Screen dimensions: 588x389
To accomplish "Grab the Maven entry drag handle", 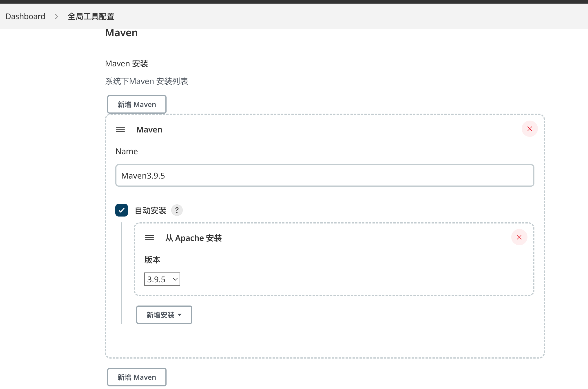I will (120, 129).
